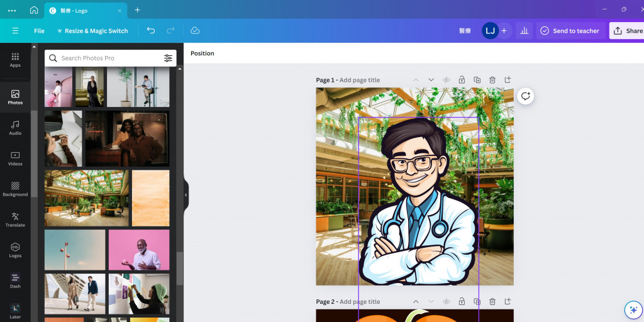The image size is (644, 322).
Task: Open a new tab with plus
Action: tap(138, 10)
